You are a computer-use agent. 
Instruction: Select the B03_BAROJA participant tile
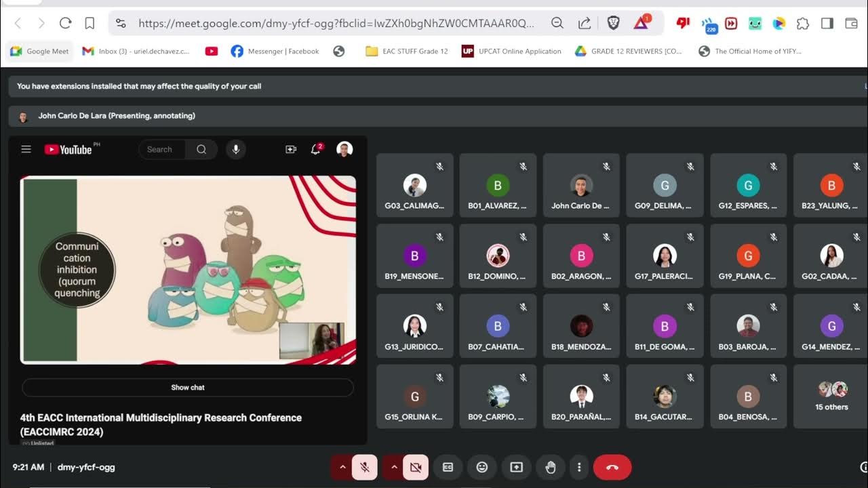748,326
